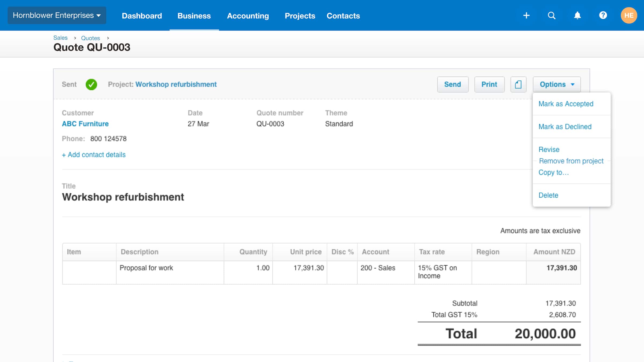Switch to the Projects tab

point(300,16)
